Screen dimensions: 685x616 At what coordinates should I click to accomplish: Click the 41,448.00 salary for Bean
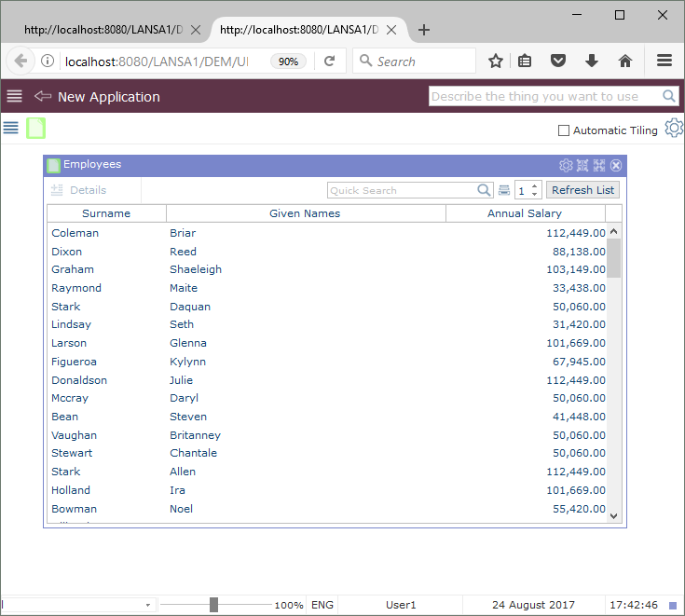pos(579,417)
